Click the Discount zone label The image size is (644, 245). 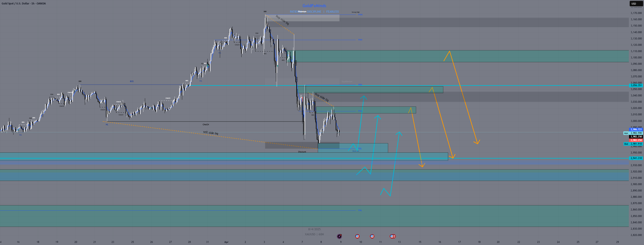302,152
